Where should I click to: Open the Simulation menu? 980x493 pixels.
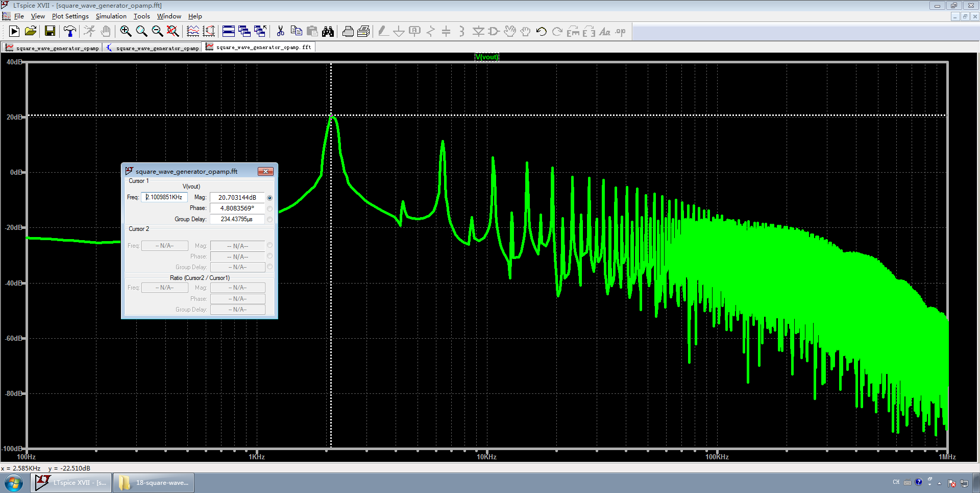[x=111, y=16]
